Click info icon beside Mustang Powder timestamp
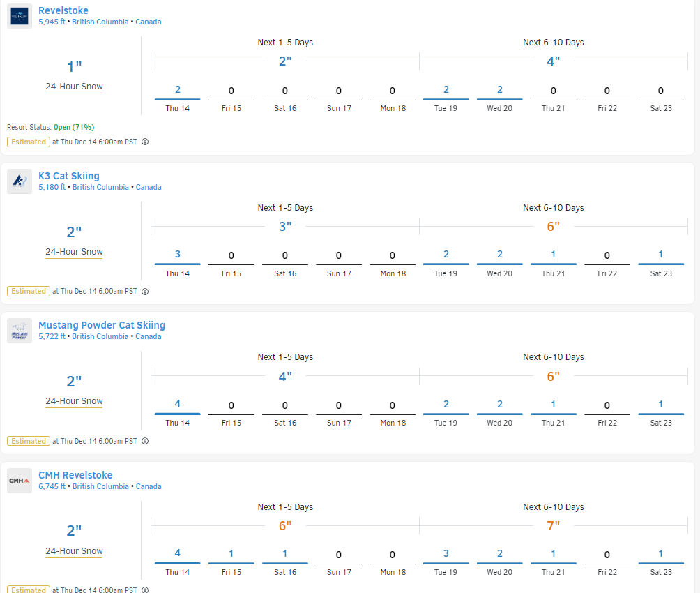Image resolution: width=700 pixels, height=593 pixels. click(145, 441)
